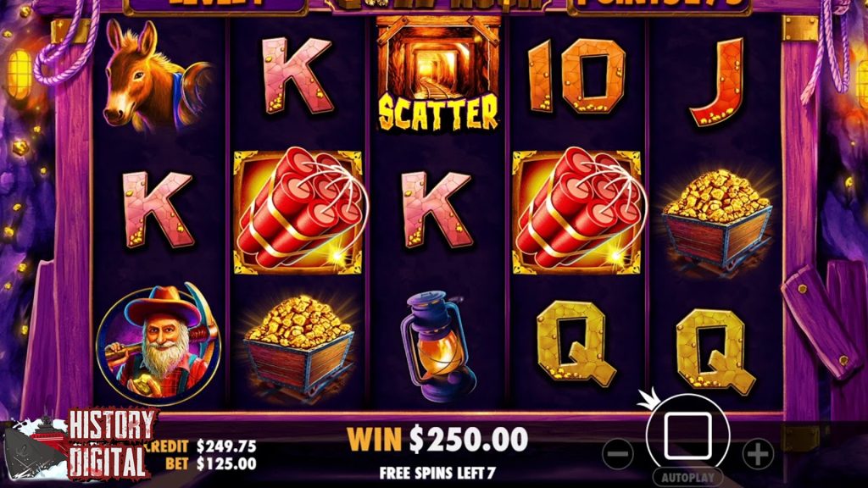Click the WIN $250.00 display
Image resolution: width=868 pixels, height=488 pixels.
437,440
